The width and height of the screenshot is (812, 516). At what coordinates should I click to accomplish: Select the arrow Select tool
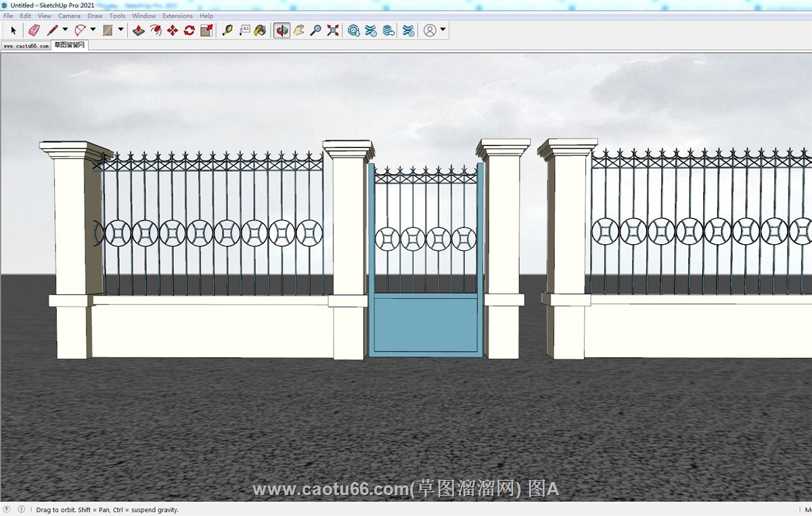(13, 30)
